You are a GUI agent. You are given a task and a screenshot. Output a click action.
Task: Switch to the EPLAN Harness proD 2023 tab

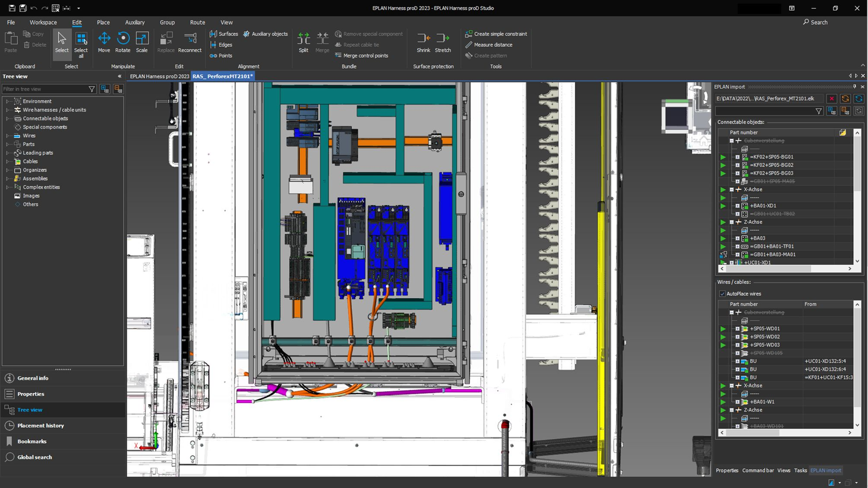(159, 76)
